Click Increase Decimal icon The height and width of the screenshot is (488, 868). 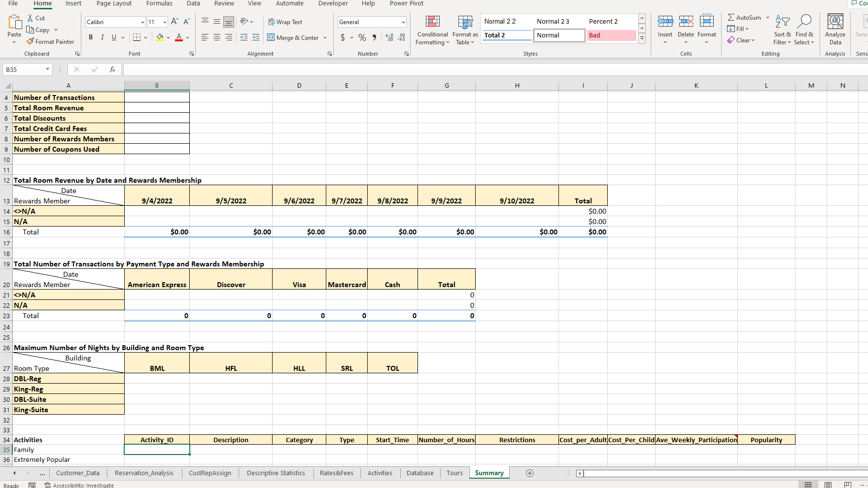389,37
